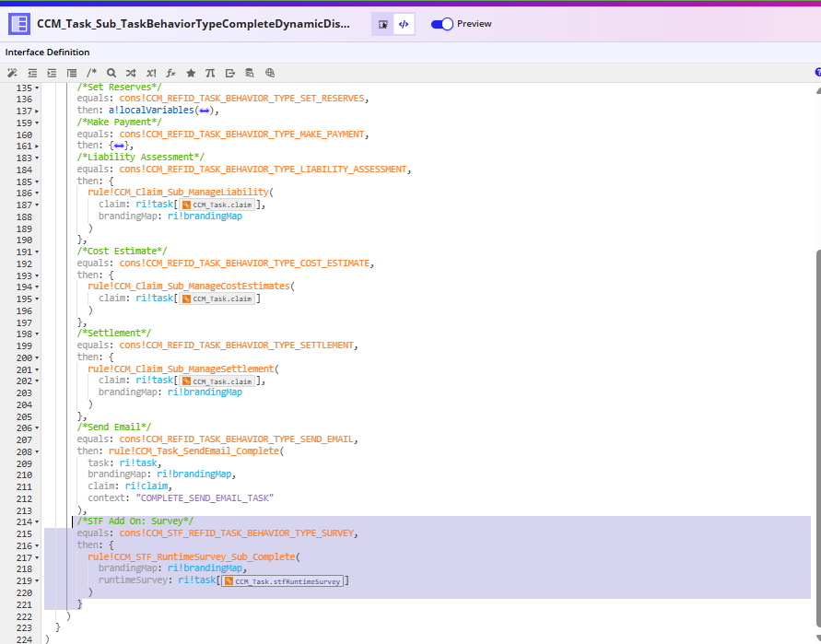Click the format expression magic wand icon

(x=12, y=73)
